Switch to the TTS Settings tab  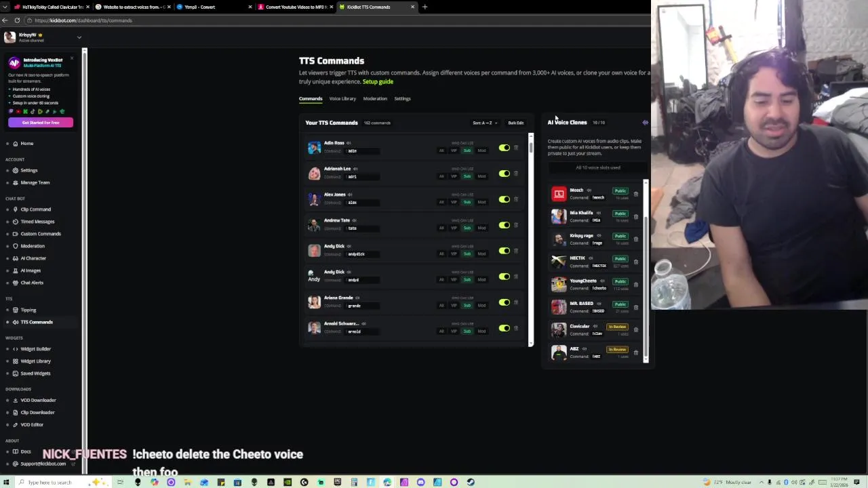402,99
